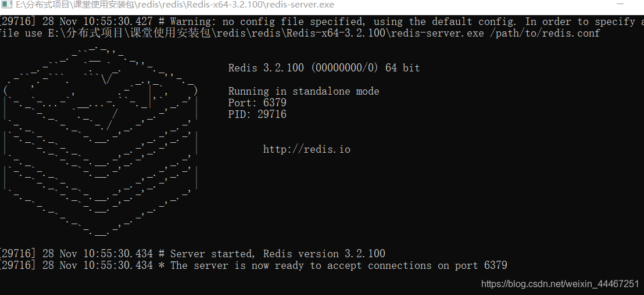This screenshot has width=644, height=295.
Task: Click the "Warning: no config file specified" message
Action: coord(267,21)
